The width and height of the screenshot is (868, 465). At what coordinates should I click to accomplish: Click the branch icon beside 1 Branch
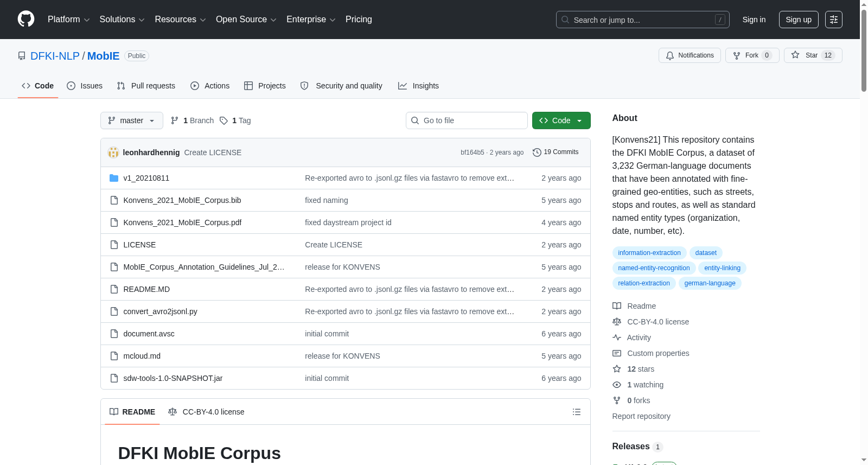click(175, 120)
